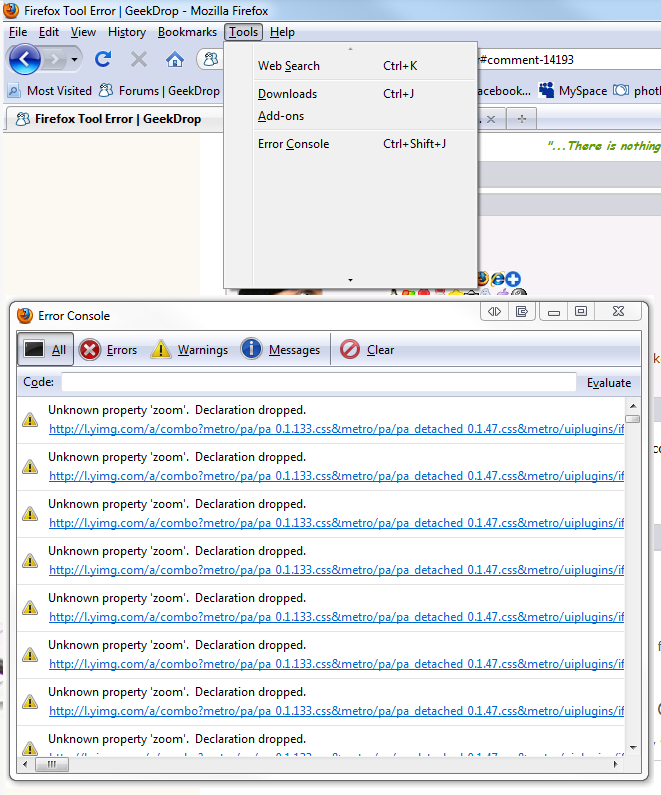661x795 pixels.
Task: Go to the Home page icon
Action: (174, 59)
